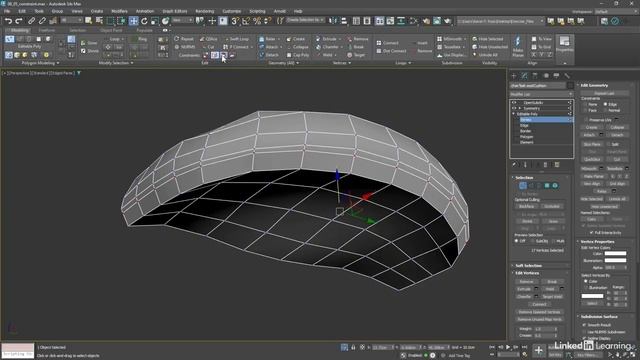Click Illumination swatch in Vertex Properties
Screen dimensions: 640x360
[x=616, y=260]
